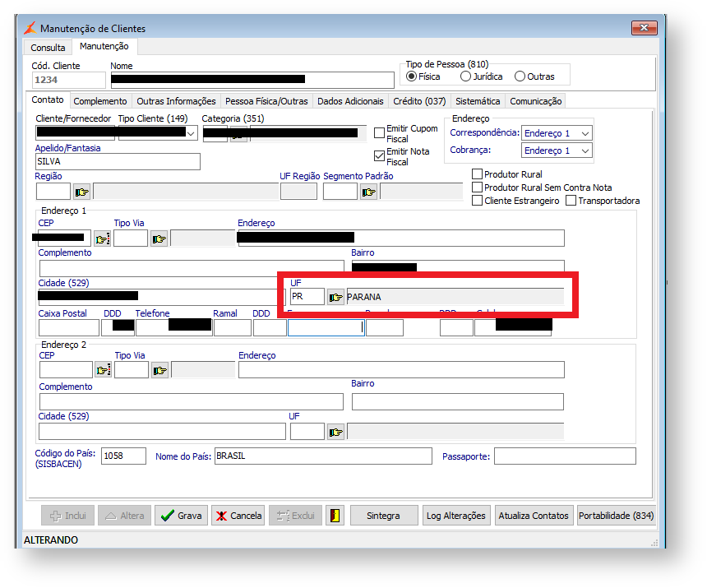This screenshot has height=588, width=707.
Task: Click the PARANA state name field
Action: pos(455,297)
